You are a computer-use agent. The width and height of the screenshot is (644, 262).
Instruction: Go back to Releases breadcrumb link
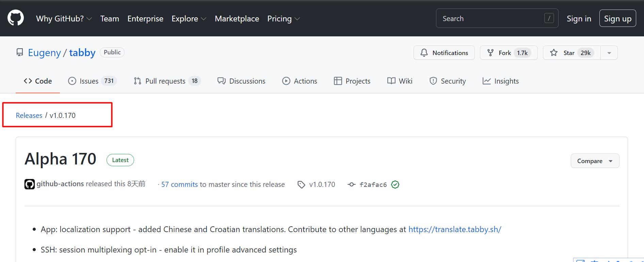(29, 116)
